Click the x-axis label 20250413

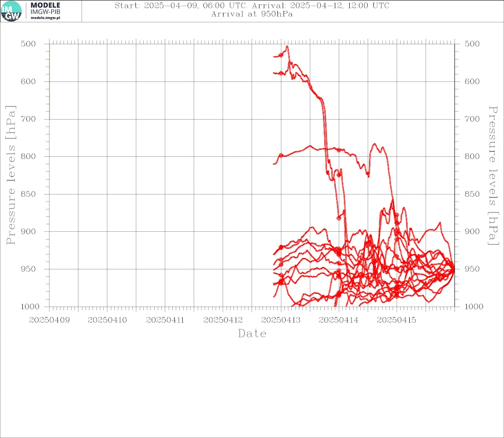281,320
